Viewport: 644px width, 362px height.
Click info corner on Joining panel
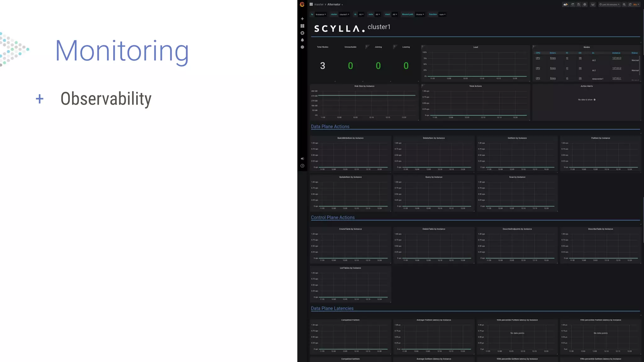(x=366, y=46)
